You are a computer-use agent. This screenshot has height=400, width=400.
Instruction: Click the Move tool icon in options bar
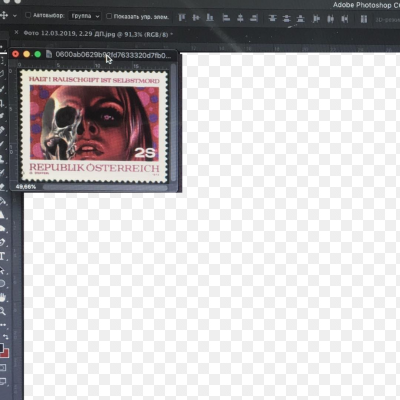4,15
